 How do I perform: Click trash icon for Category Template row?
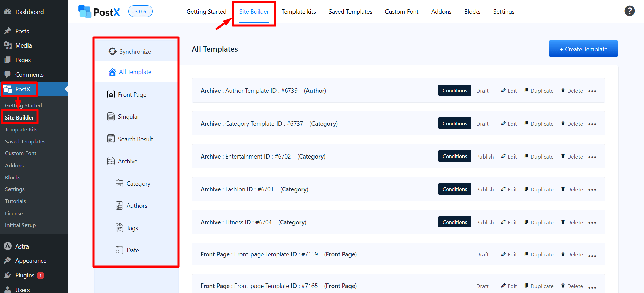[x=563, y=123]
